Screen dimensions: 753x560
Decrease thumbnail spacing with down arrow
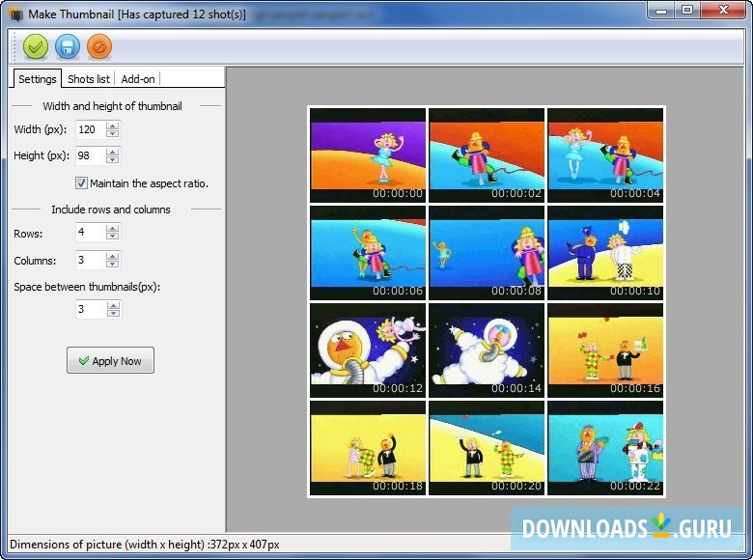(x=113, y=313)
